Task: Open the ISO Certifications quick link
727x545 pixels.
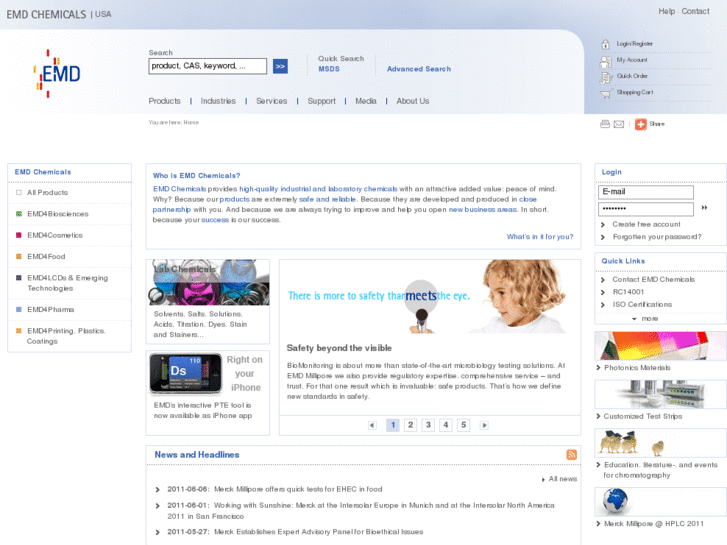Action: coord(642,304)
